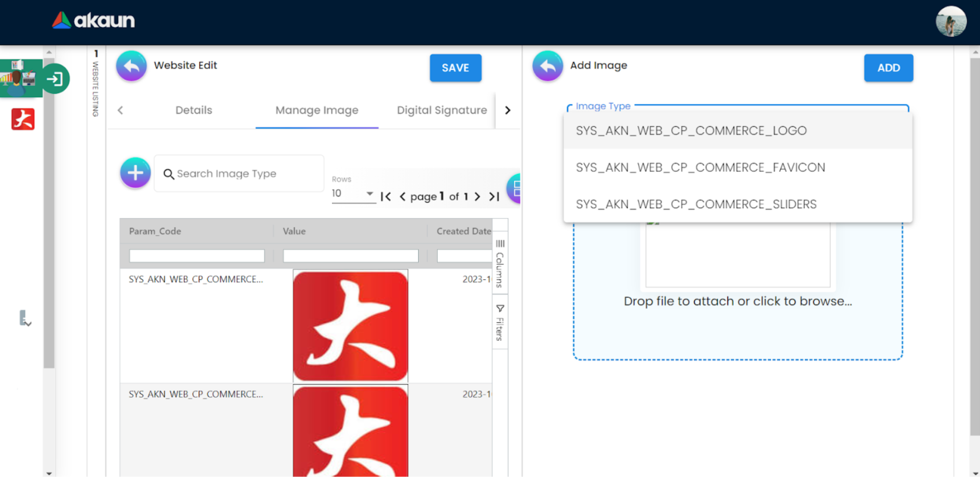Click the back arrow beside Website Edit
Screen dimensions: 980x477
[x=131, y=66]
